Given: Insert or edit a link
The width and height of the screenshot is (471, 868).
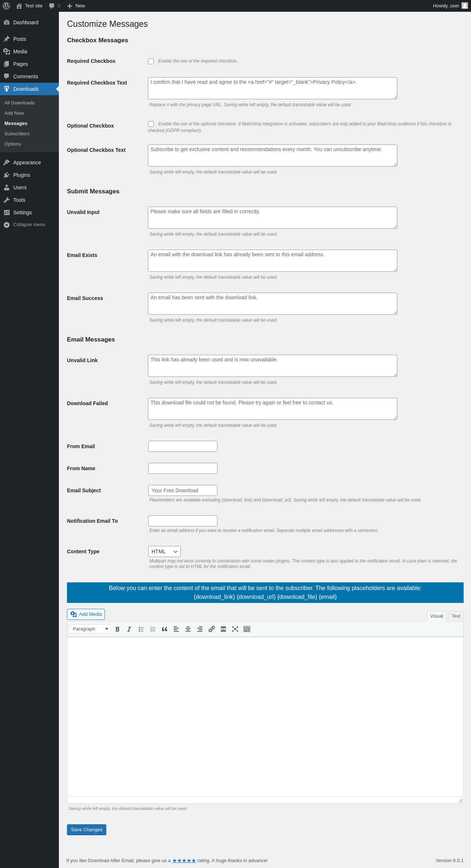Looking at the screenshot, I should 212,629.
